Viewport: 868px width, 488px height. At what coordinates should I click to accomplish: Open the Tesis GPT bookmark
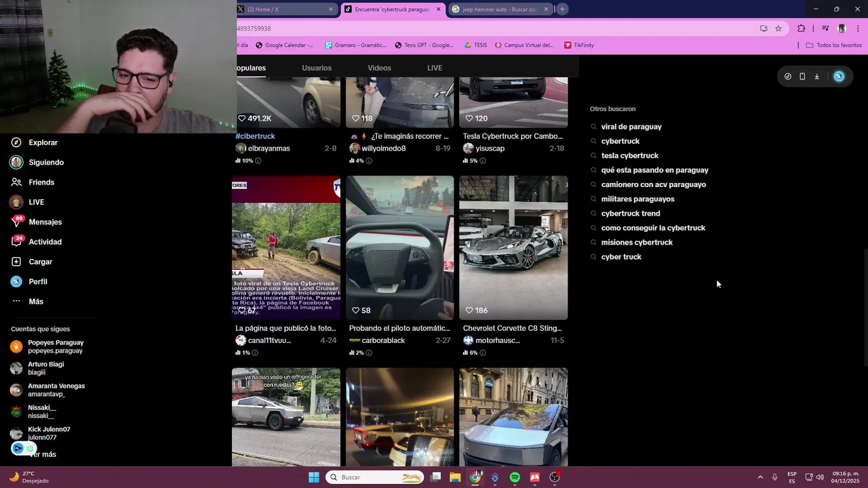[424, 45]
